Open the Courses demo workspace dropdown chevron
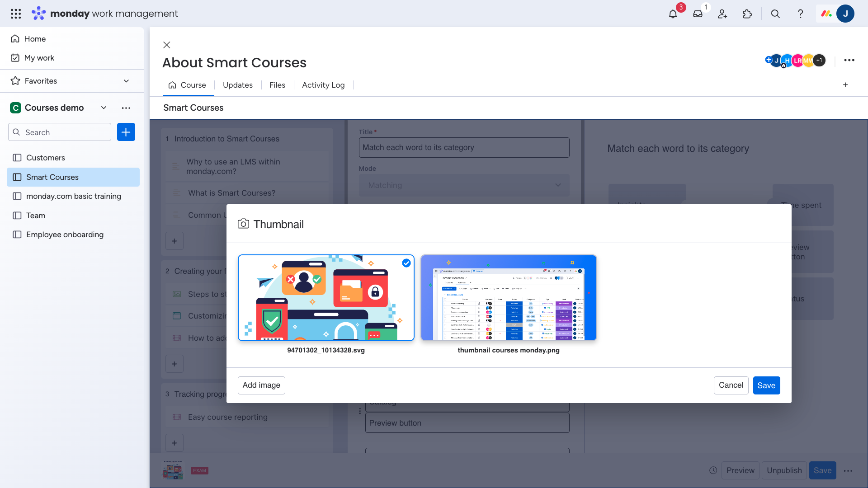 click(104, 108)
